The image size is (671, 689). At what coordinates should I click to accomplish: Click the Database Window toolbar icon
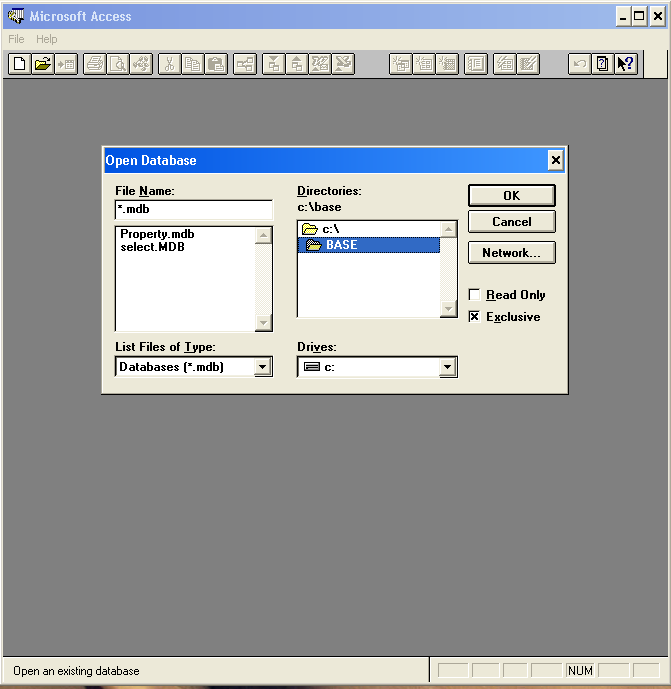coord(476,64)
